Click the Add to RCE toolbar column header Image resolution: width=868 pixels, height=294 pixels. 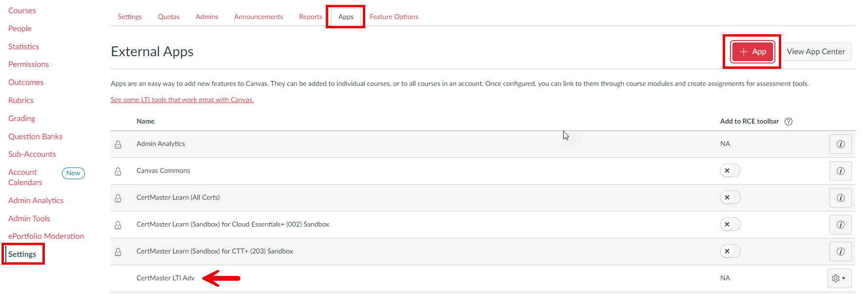[x=750, y=121]
